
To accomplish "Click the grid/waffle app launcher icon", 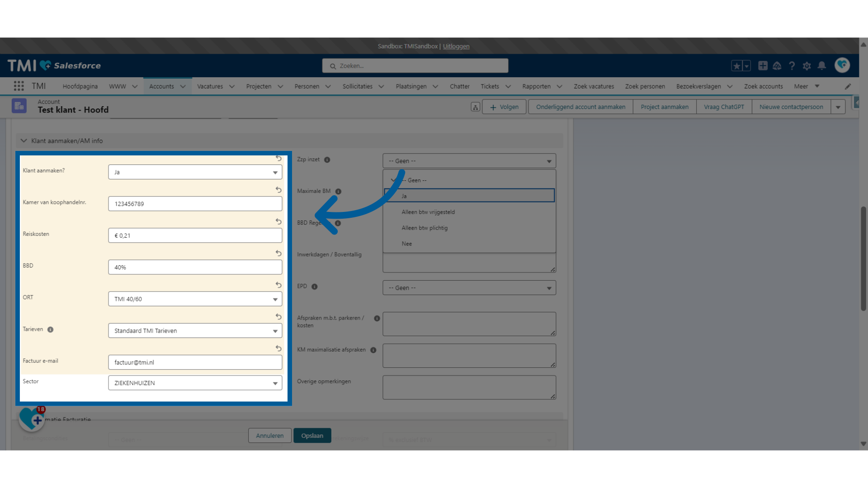I will 19,86.
